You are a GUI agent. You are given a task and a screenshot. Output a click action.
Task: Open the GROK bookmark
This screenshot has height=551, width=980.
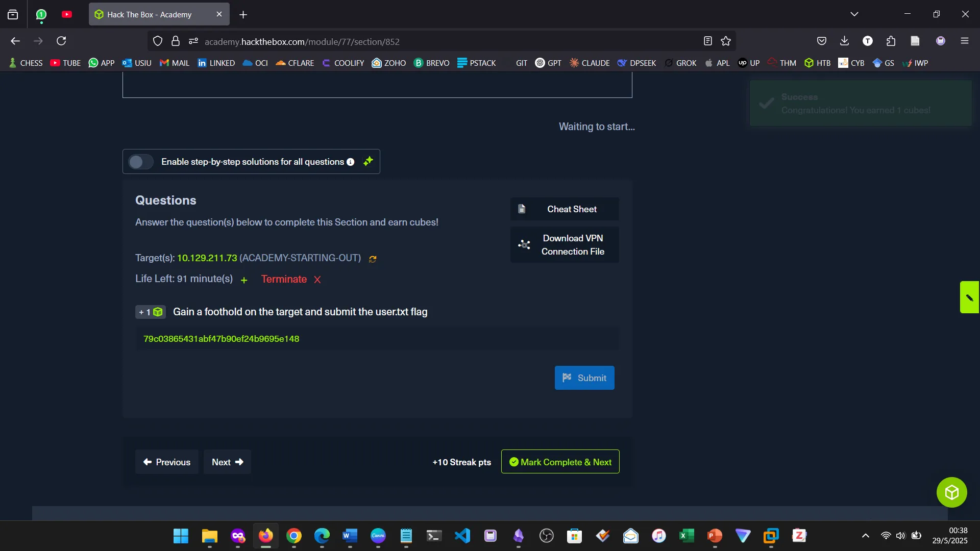[680, 63]
